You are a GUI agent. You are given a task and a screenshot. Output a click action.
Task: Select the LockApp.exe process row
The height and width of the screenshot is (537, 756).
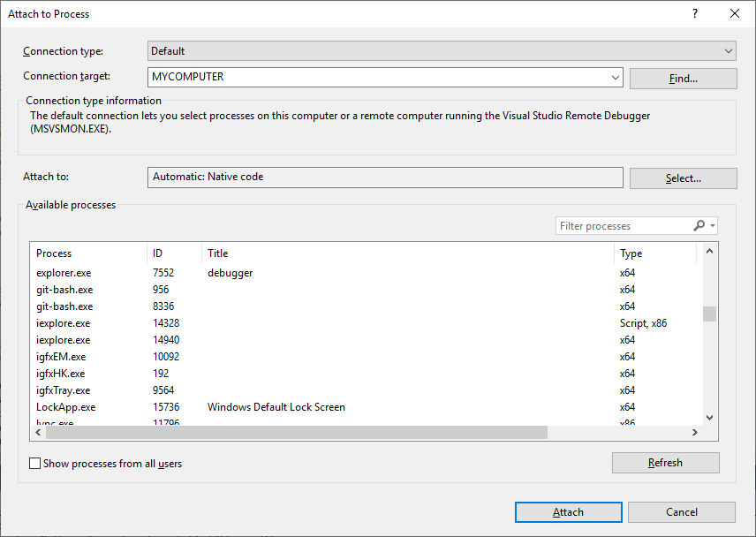tap(88, 406)
